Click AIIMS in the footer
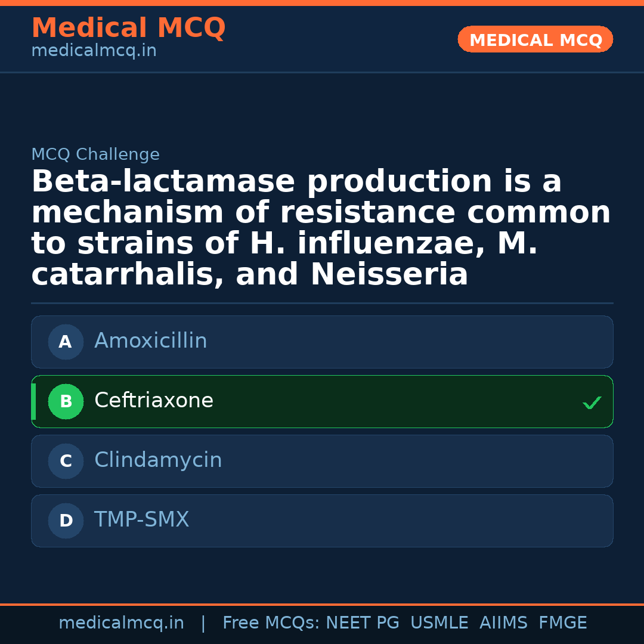This screenshot has height=644, width=644. tap(503, 623)
